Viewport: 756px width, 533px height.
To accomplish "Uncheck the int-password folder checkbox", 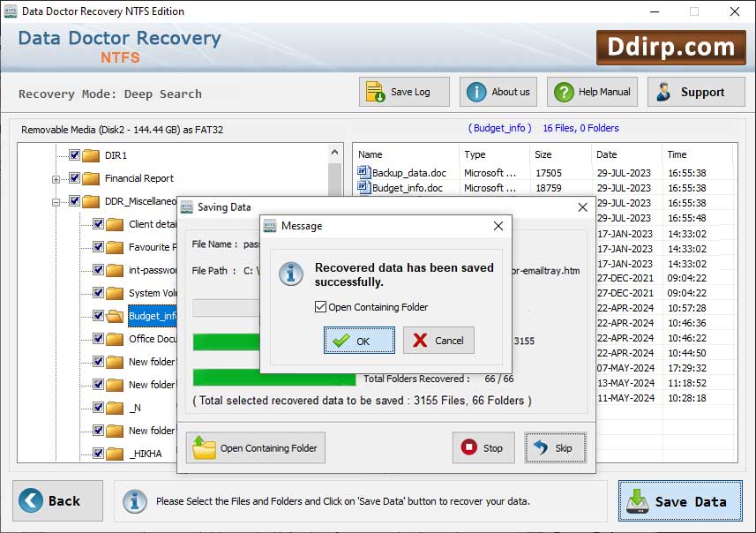I will point(98,270).
